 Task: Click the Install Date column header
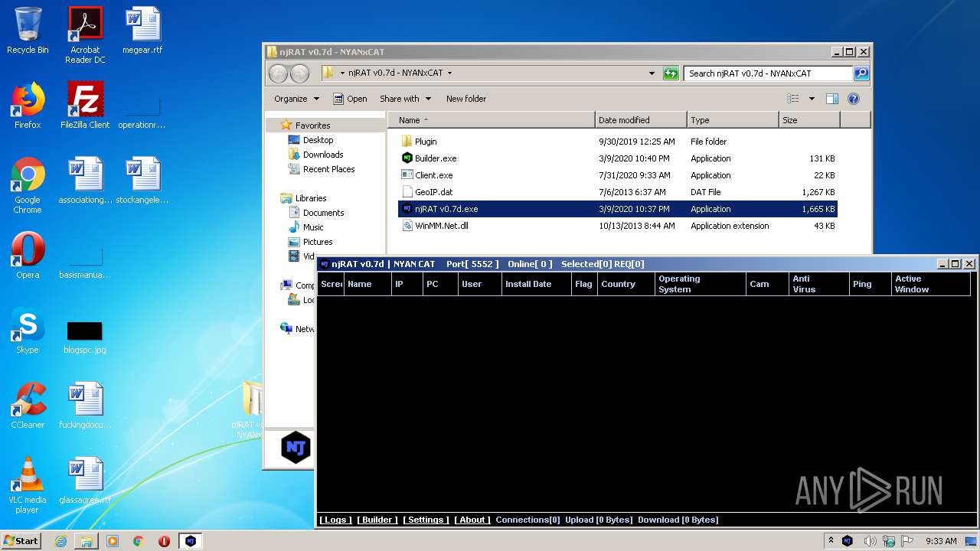coord(536,284)
